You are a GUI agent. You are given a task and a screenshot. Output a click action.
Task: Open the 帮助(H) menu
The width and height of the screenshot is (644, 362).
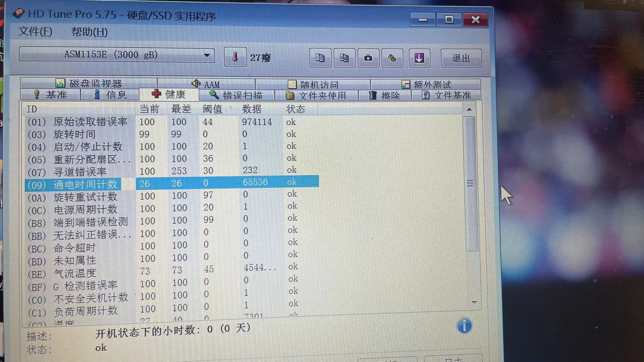click(89, 32)
